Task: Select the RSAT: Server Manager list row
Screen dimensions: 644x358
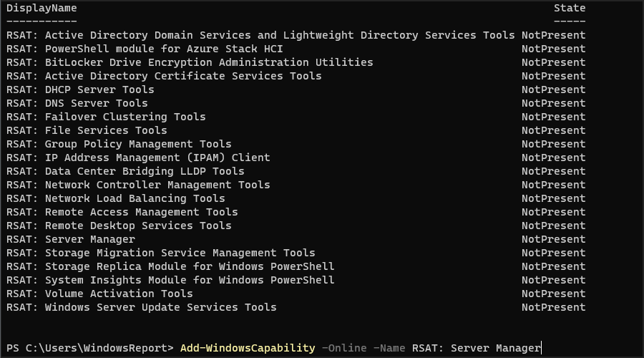Action: click(71, 239)
